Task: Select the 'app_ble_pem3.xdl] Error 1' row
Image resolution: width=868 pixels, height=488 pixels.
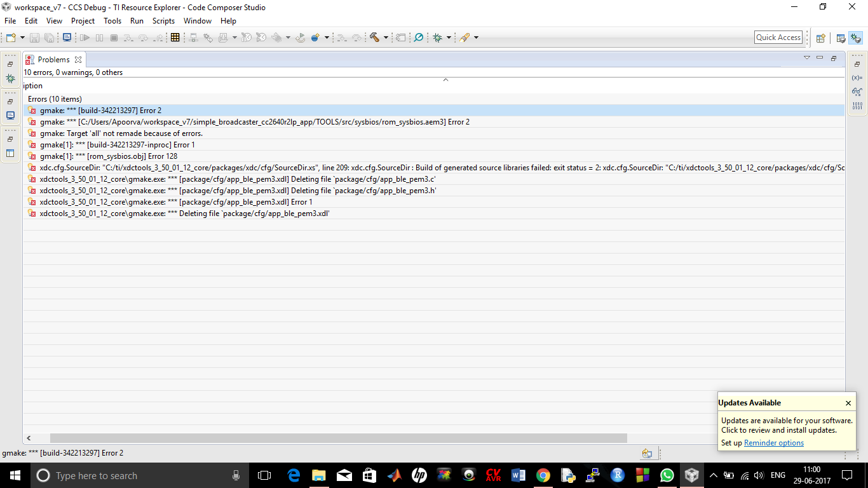Action: (x=434, y=202)
